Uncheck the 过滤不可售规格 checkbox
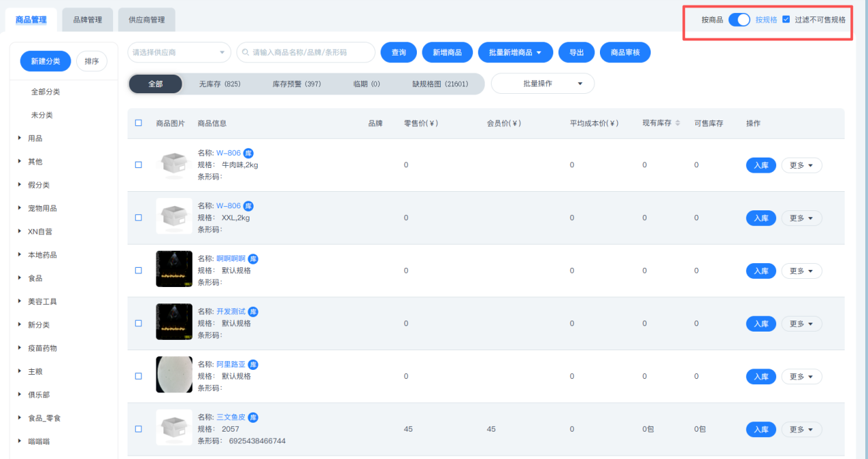The image size is (868, 459). pos(786,20)
